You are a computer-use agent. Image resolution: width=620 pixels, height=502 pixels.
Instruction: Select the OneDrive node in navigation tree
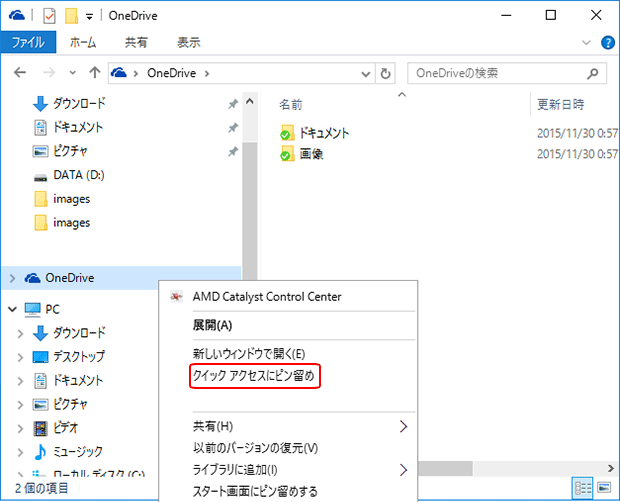pos(121,278)
